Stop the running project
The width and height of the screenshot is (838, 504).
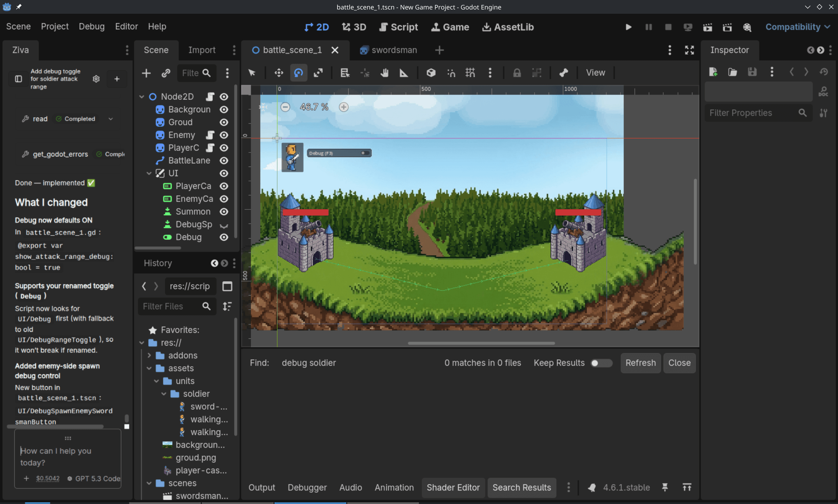668,27
